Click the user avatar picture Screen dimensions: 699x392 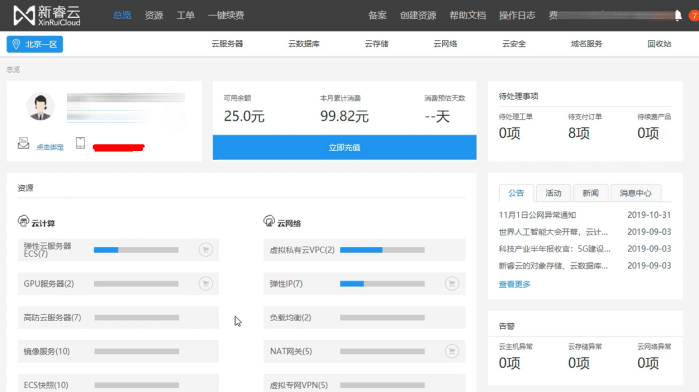[41, 107]
